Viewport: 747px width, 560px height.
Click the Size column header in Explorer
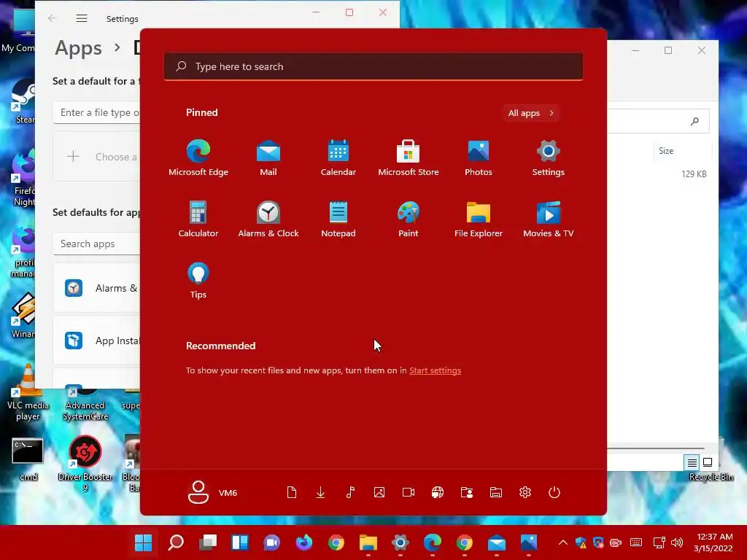point(666,151)
